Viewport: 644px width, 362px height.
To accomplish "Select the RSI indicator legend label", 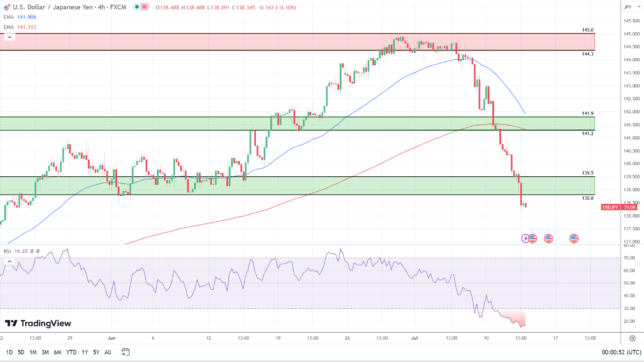I will (x=7, y=251).
